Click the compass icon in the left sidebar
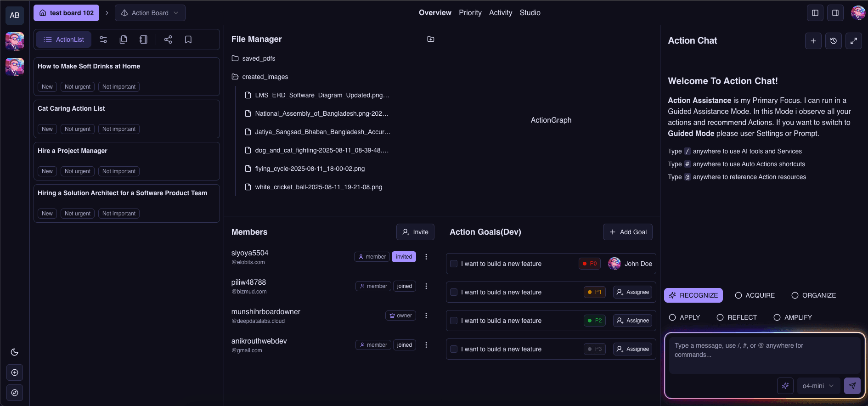 [x=15, y=393]
